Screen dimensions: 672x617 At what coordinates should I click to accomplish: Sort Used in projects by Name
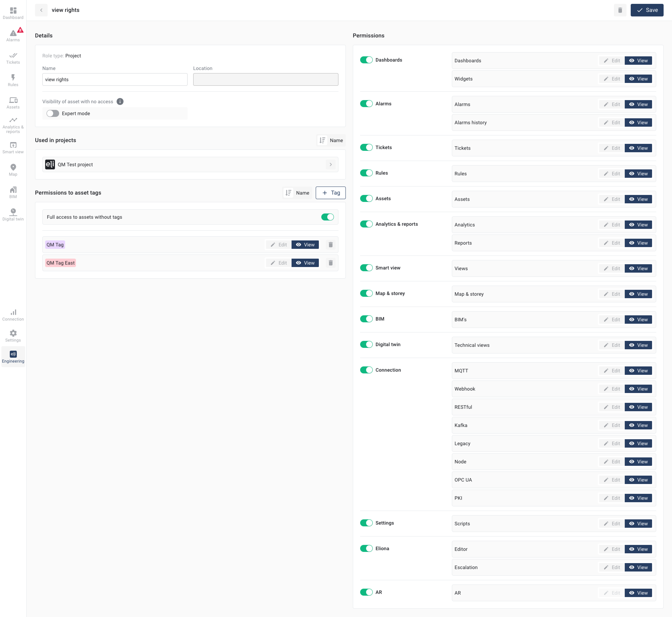coord(331,140)
